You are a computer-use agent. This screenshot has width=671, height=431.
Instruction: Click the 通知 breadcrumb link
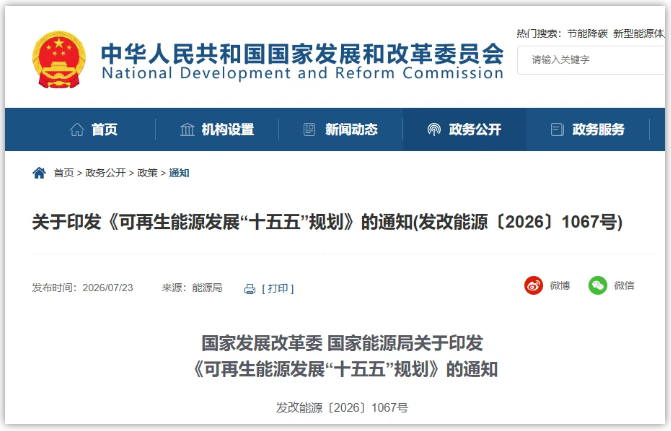tap(179, 173)
